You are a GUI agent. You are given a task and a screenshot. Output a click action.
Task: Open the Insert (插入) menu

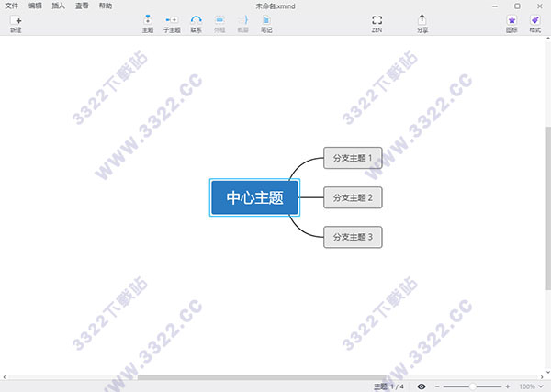click(x=59, y=6)
